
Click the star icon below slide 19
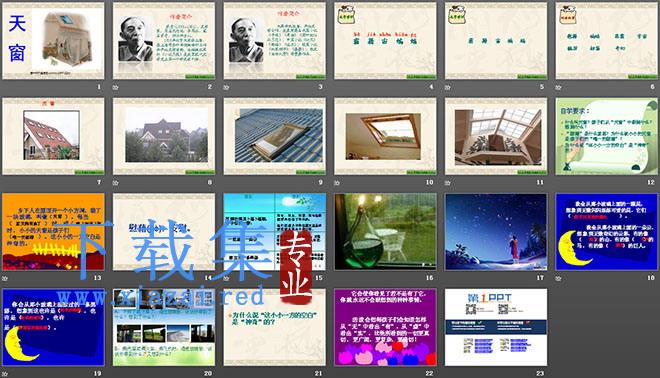coord(5,374)
